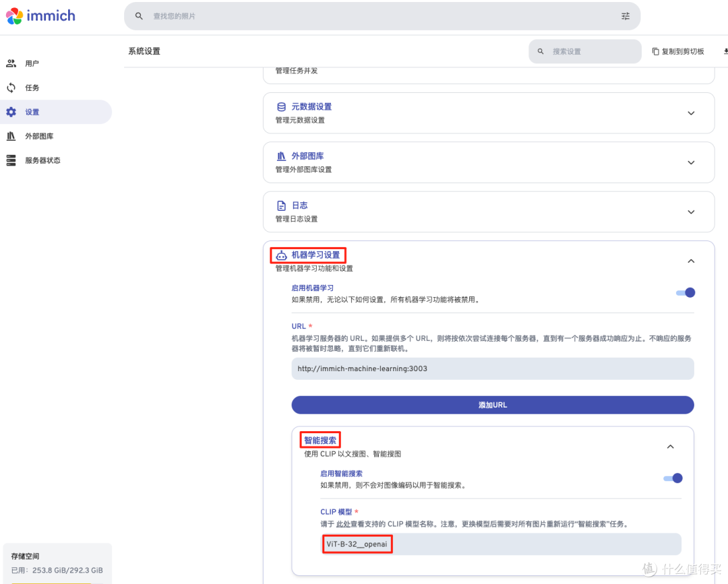Screen dimensions: 728x584
Task: Click the 添加URL button
Action: point(493,405)
